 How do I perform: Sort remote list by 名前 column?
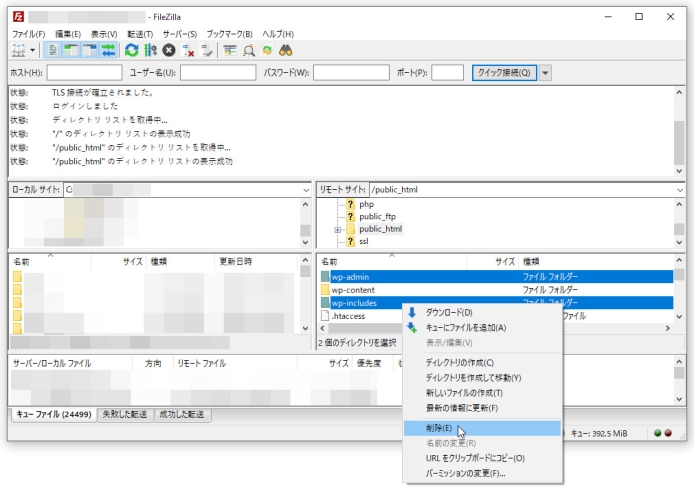click(392, 262)
